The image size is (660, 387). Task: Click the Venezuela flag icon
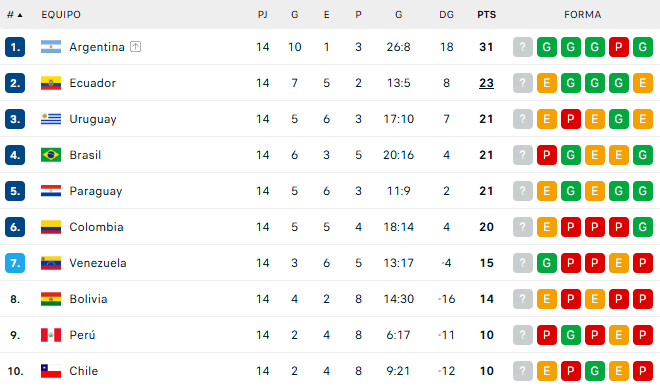51,263
